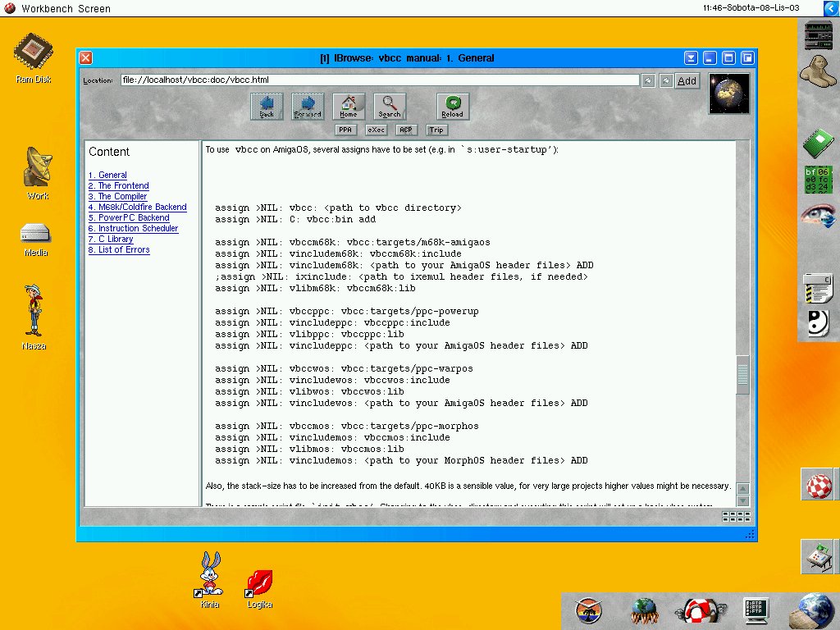Click the clock text 11:46-Sobota-08-Lis-03

tap(751, 8)
